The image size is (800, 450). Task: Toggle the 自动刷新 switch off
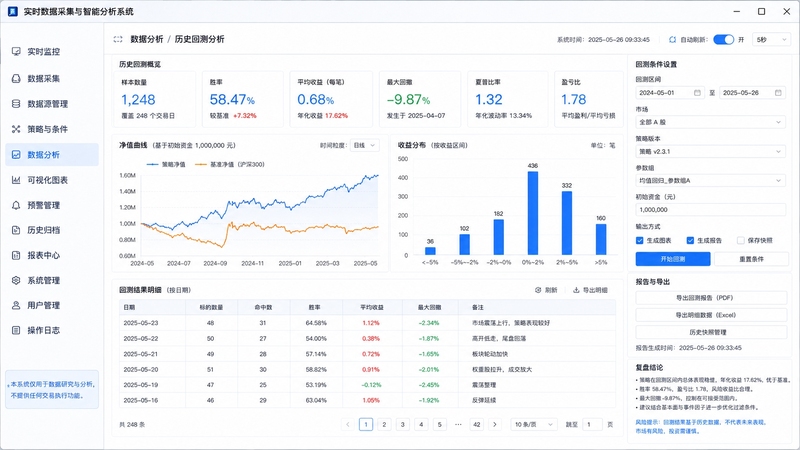pyautogui.click(x=723, y=39)
